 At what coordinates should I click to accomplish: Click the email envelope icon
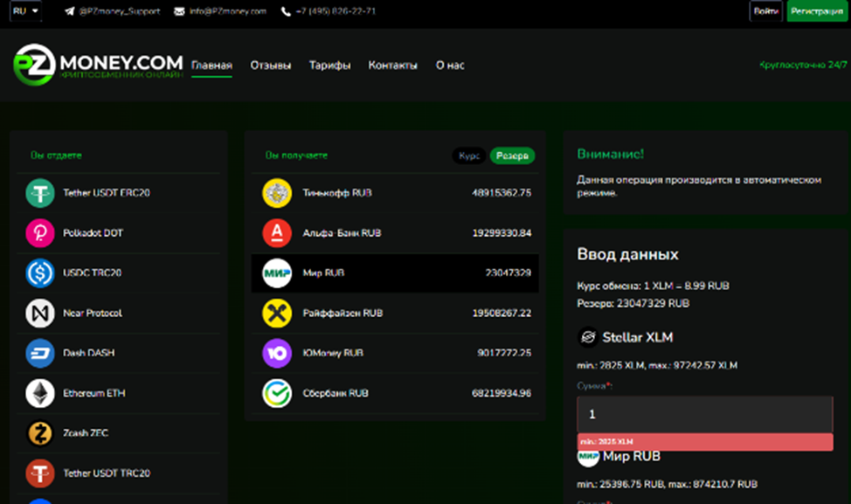(x=179, y=11)
